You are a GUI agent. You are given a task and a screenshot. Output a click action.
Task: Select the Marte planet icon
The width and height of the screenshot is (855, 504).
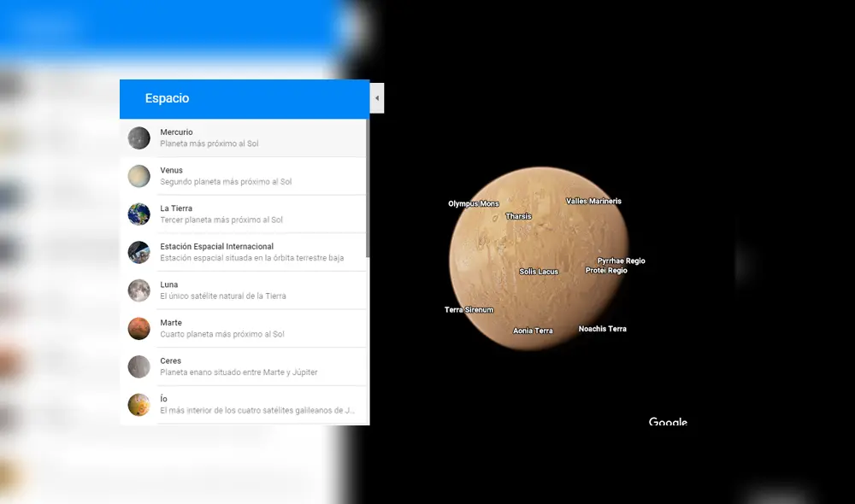(x=139, y=328)
